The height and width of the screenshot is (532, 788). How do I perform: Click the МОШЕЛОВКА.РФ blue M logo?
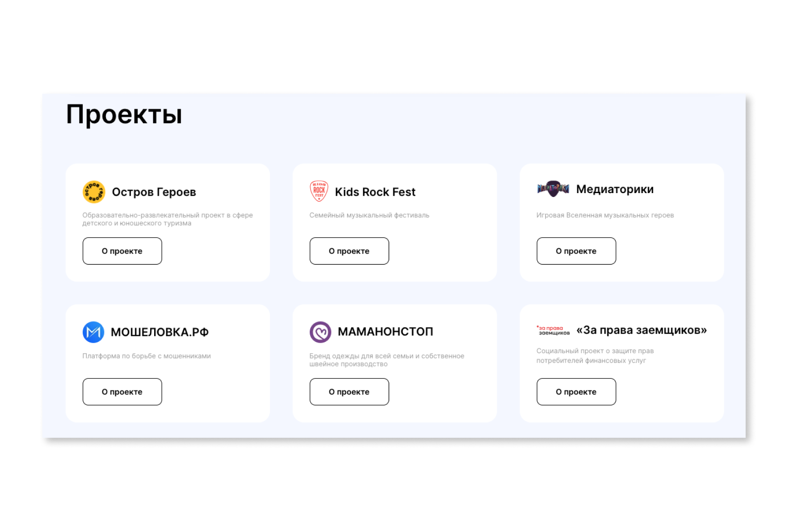pos(93,332)
